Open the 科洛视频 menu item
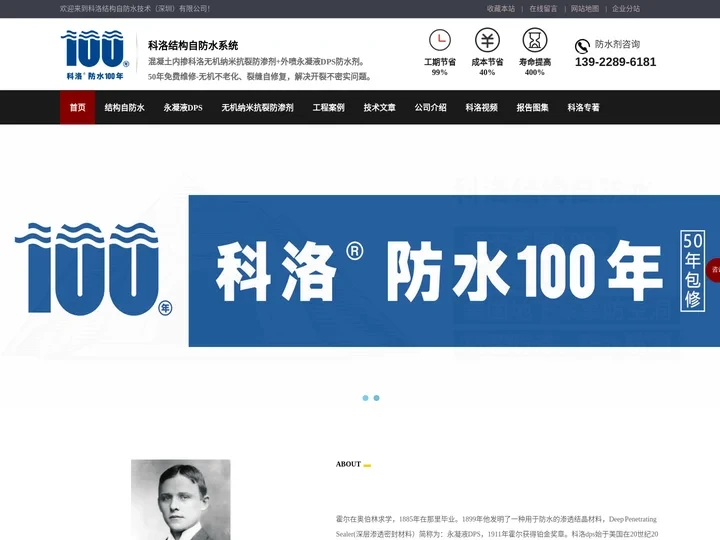 (481, 107)
